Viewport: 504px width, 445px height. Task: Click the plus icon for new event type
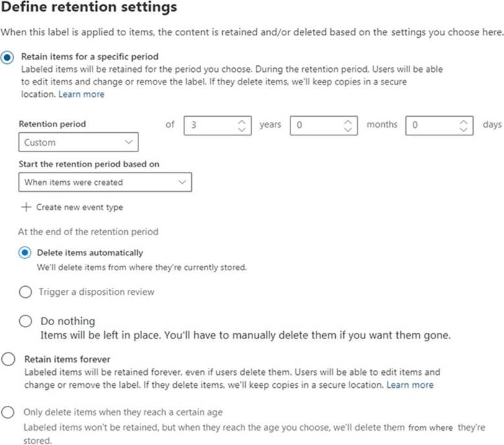point(26,207)
